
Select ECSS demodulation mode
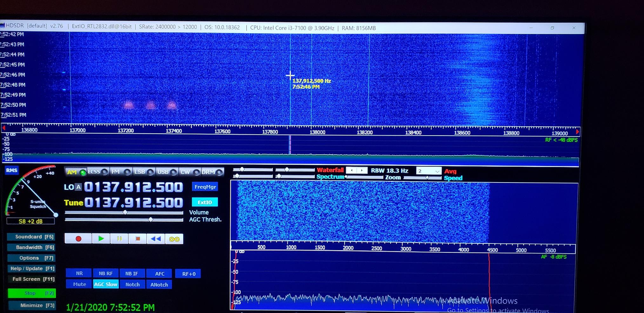coord(98,172)
